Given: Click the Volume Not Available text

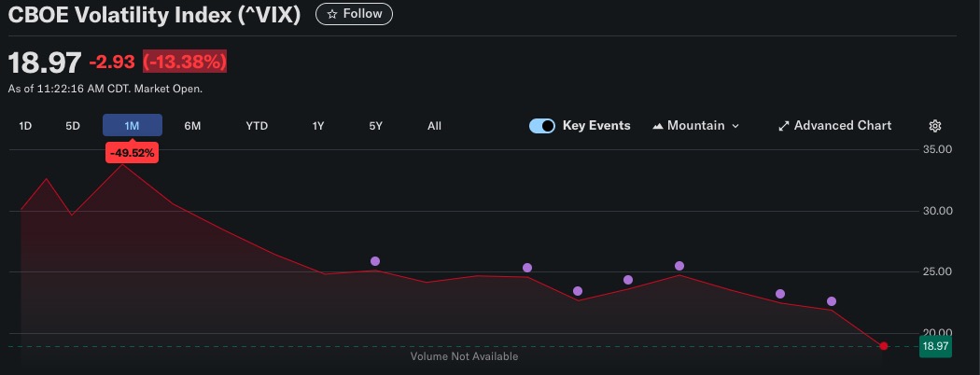Looking at the screenshot, I should 464,356.
